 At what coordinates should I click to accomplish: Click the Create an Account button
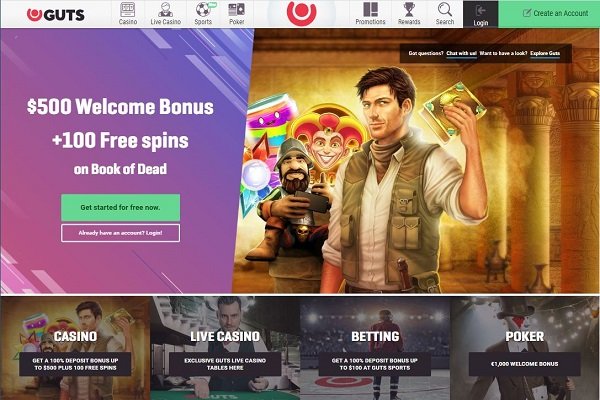(549, 14)
